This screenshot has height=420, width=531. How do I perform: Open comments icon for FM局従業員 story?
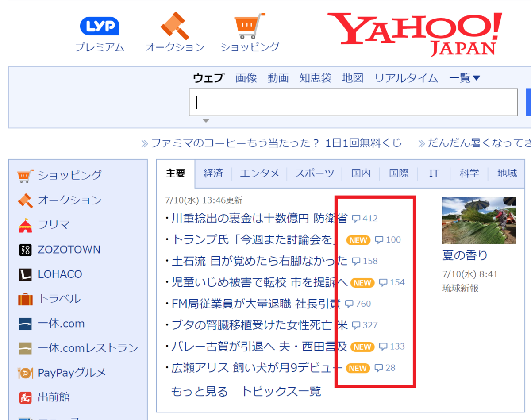pos(349,304)
